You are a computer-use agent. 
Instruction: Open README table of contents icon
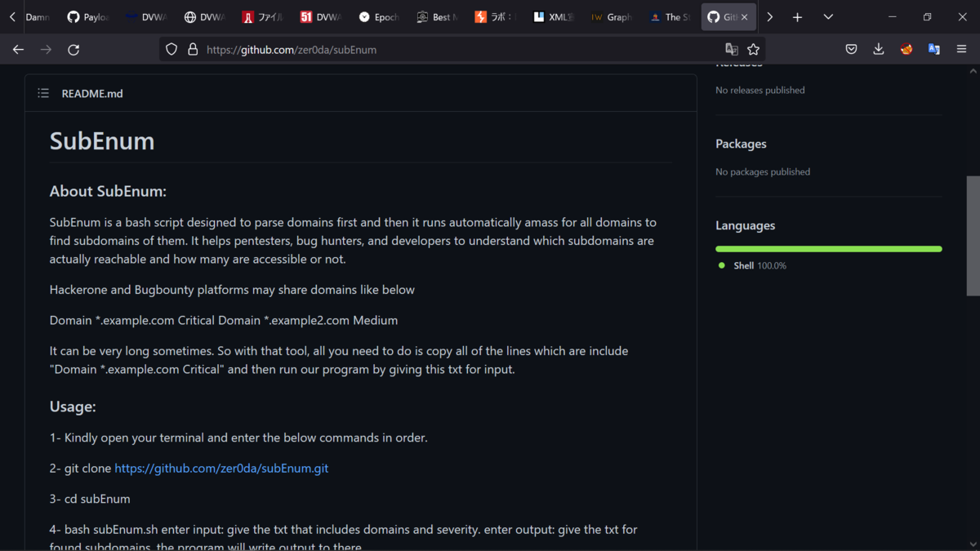tap(43, 93)
